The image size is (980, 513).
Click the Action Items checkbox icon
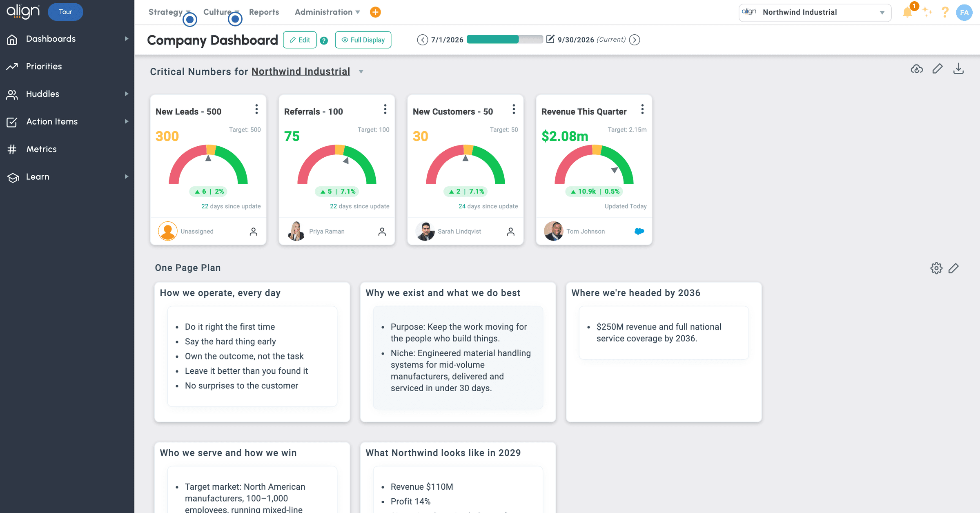(12, 122)
